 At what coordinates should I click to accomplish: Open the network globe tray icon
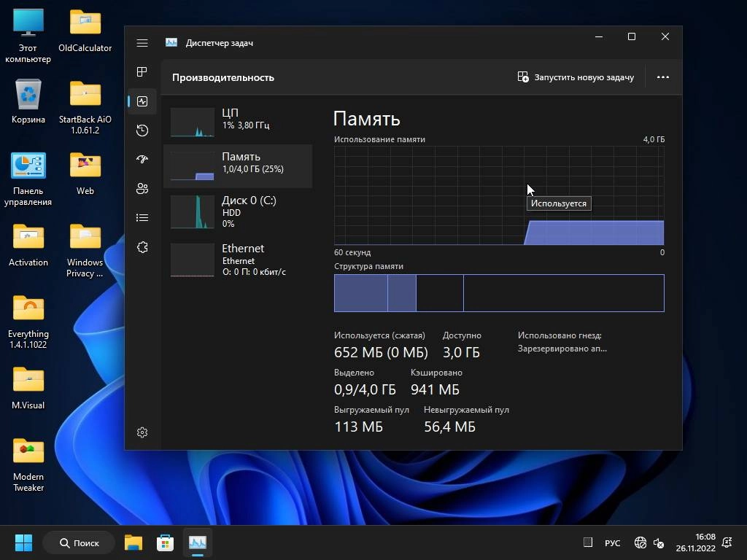(640, 542)
